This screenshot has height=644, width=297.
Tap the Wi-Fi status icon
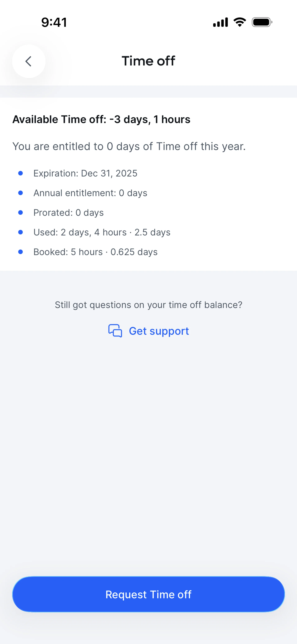[239, 22]
